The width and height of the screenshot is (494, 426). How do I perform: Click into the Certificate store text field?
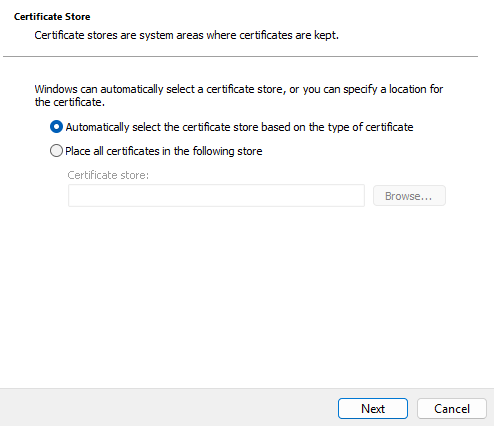(x=216, y=196)
